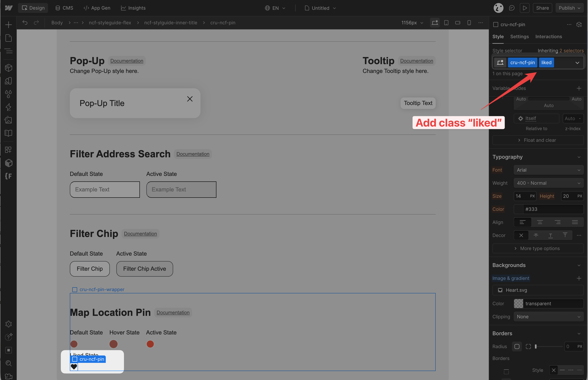Open the Font Arial dropdown
Image resolution: width=588 pixels, height=380 pixels.
click(549, 170)
